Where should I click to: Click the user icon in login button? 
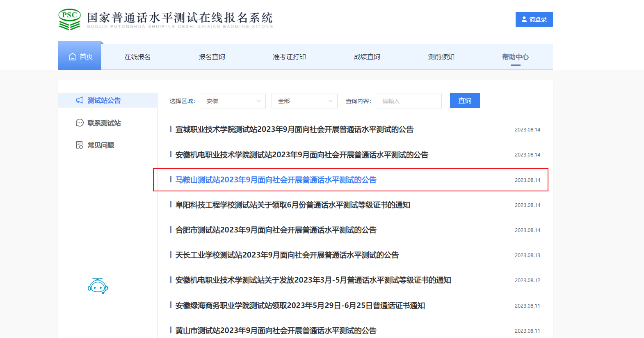(524, 19)
